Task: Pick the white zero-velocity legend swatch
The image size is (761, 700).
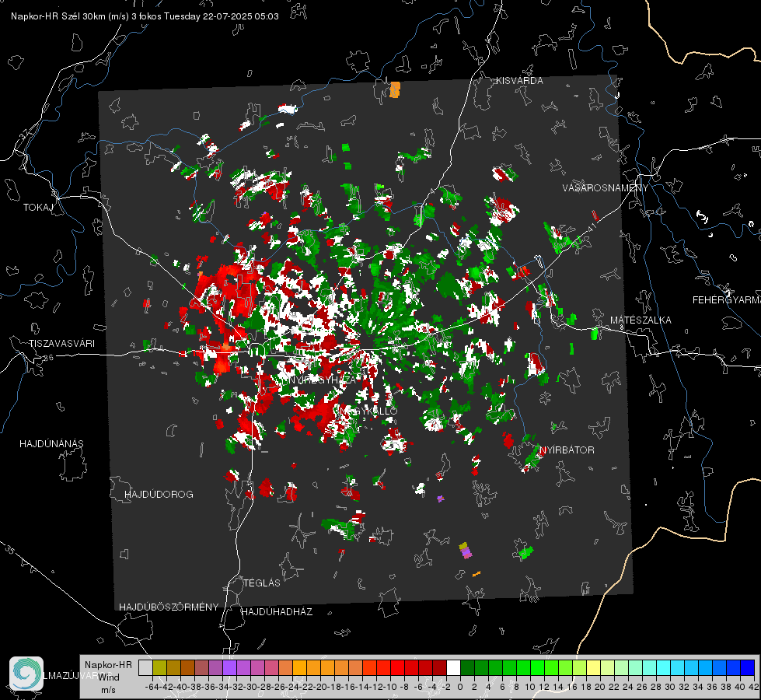Action: pos(453,667)
